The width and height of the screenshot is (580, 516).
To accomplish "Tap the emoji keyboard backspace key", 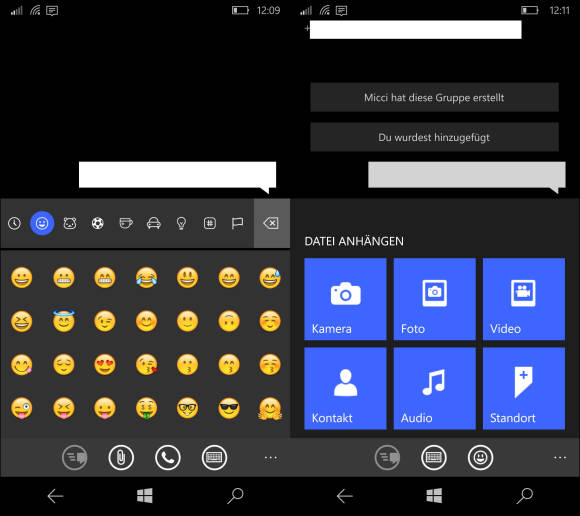I will (x=272, y=223).
